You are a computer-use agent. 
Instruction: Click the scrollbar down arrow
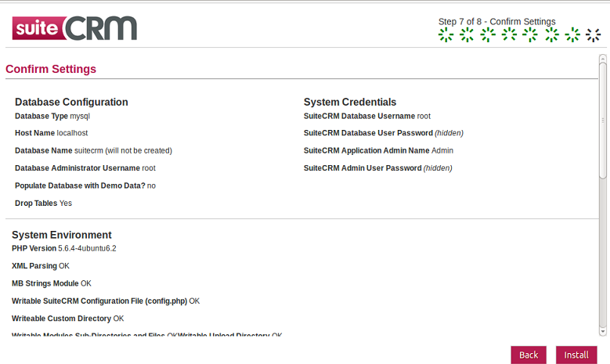point(603,331)
